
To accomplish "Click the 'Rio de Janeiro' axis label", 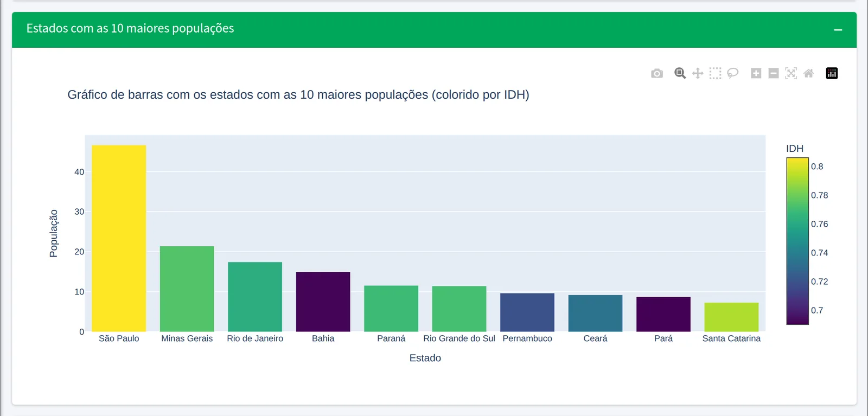I will coord(255,338).
